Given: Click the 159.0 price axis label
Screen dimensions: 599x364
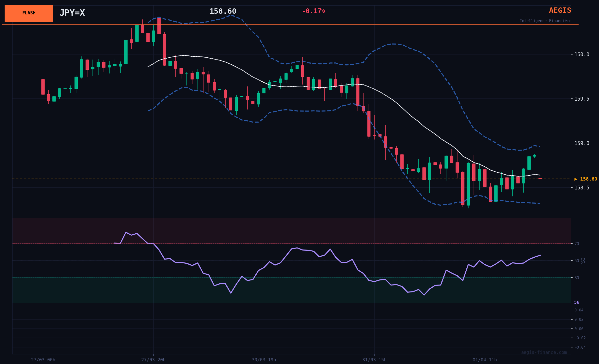Looking at the screenshot, I should pos(581,143).
